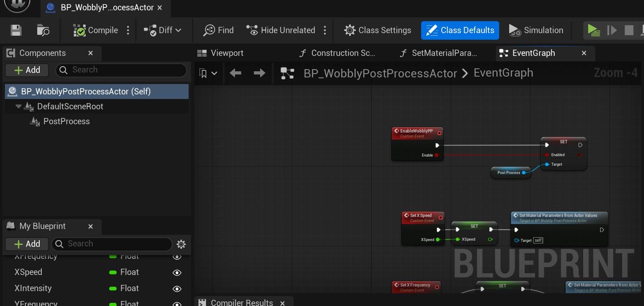The height and width of the screenshot is (306, 644).
Task: Navigate back in graph history
Action: (235, 73)
